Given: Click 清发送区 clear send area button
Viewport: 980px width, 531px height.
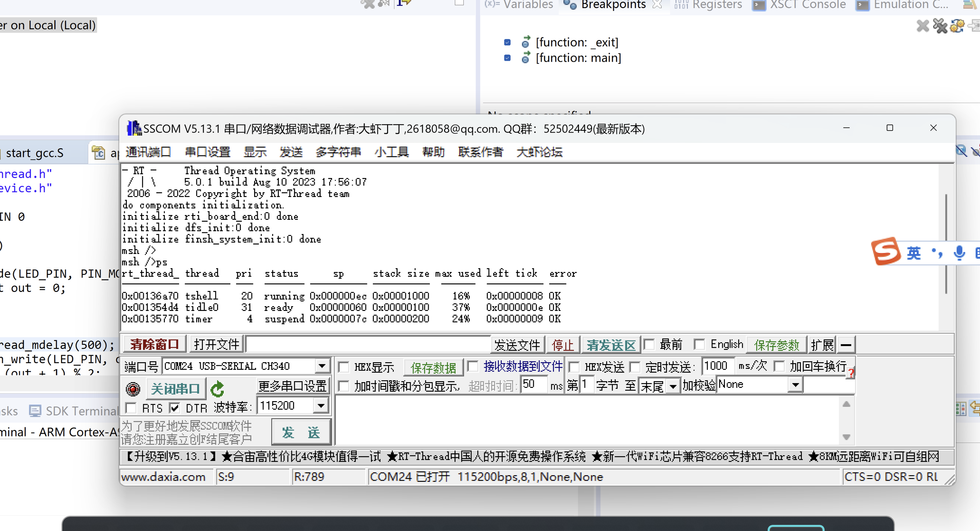Looking at the screenshot, I should click(x=611, y=345).
